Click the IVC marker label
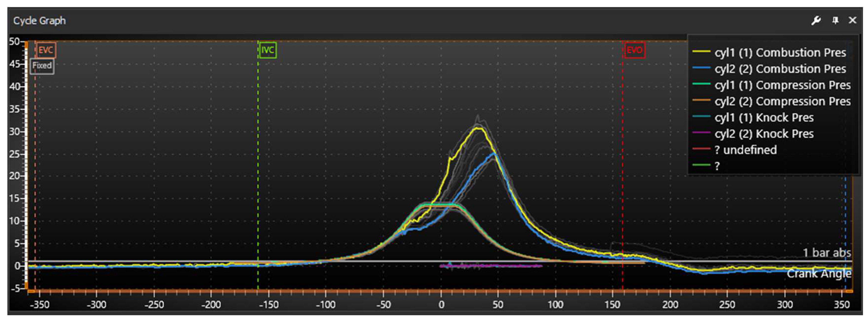This screenshot has width=868, height=322. (x=268, y=50)
